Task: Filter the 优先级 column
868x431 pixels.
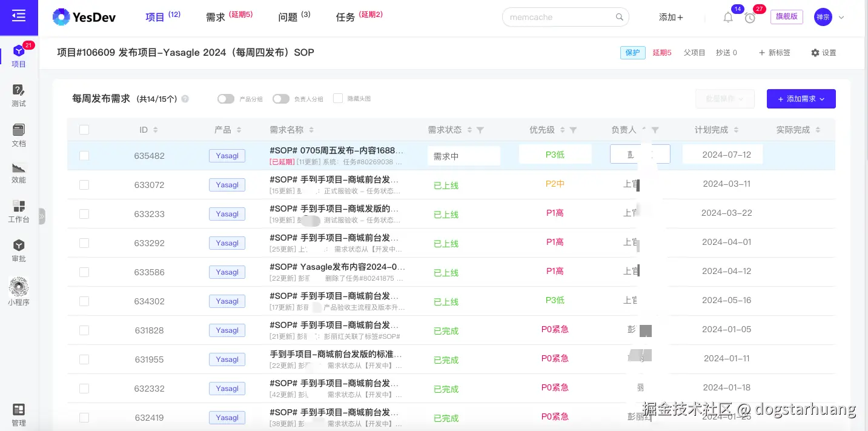Action: point(573,130)
